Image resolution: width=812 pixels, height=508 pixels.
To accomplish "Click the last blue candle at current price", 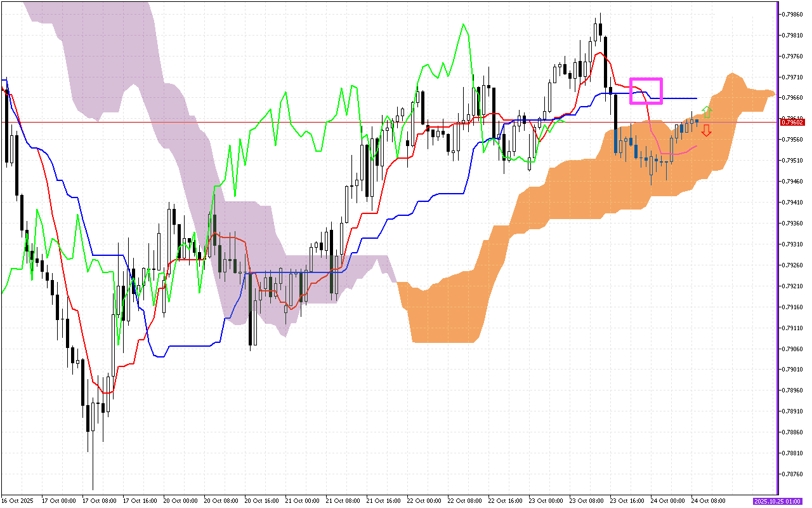I will click(697, 120).
